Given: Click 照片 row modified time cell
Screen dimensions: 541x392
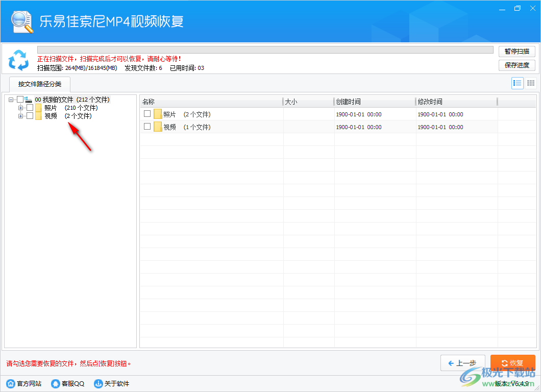Looking at the screenshot, I should click(457, 114).
